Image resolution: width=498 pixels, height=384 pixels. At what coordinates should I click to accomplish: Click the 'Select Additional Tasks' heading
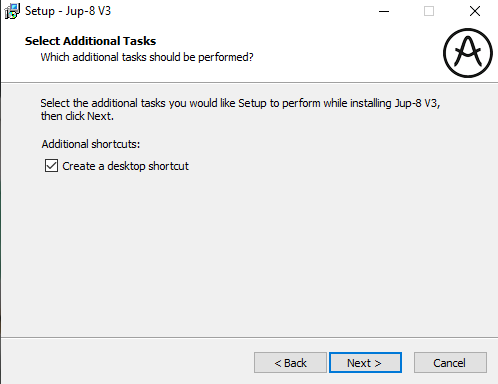(x=90, y=41)
